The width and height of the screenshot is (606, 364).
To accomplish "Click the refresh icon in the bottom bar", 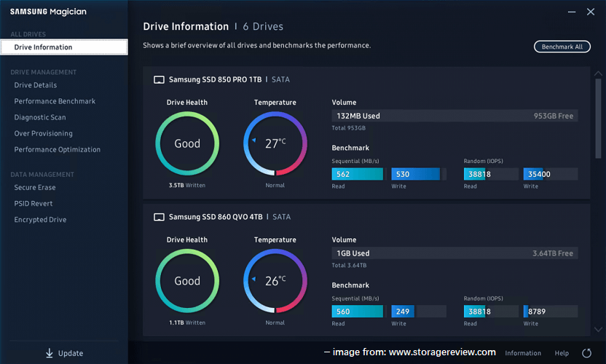I will pyautogui.click(x=586, y=353).
